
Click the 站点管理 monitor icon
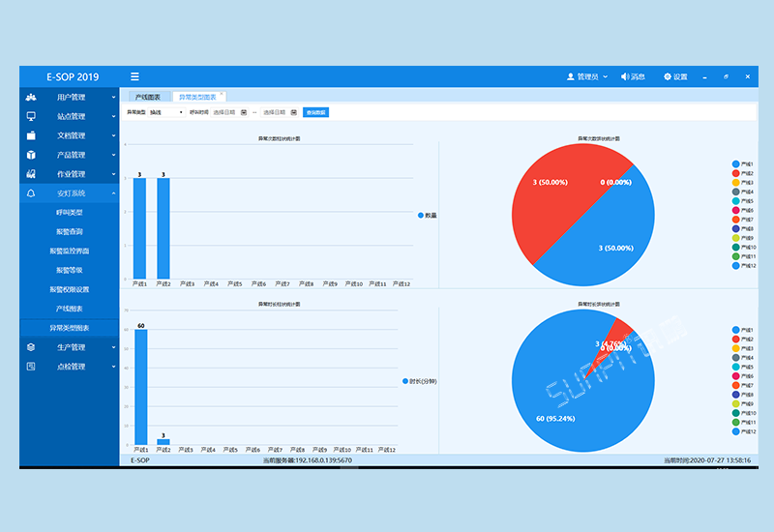32,116
